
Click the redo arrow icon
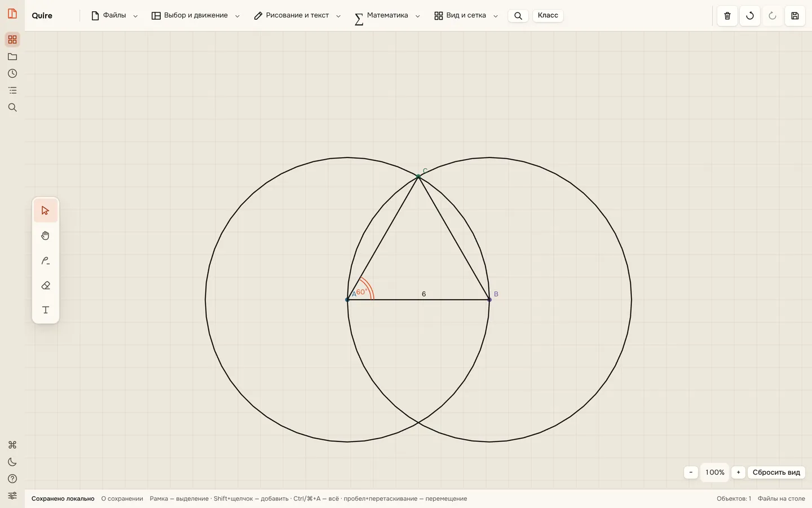[773, 16]
